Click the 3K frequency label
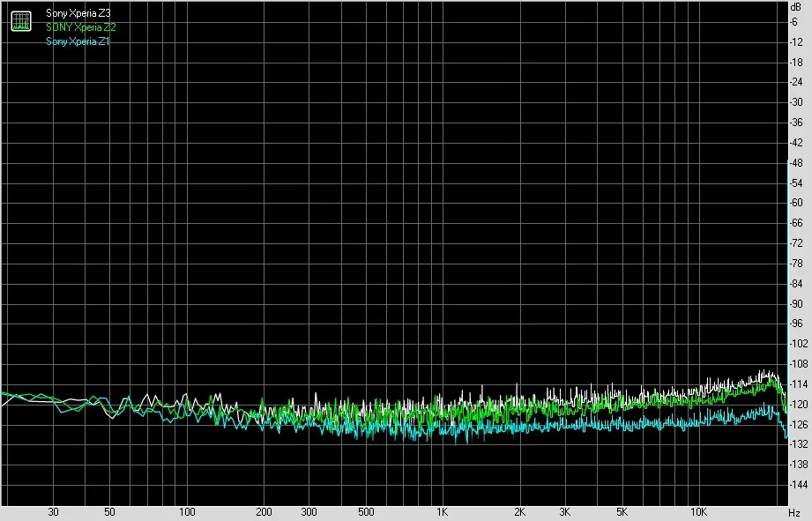This screenshot has width=812, height=521. click(564, 512)
